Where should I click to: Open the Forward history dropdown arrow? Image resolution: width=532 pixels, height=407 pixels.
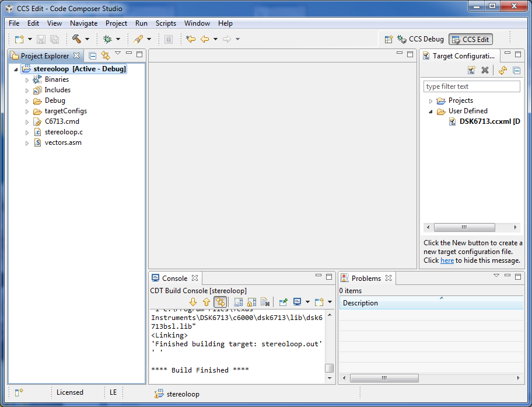pos(238,39)
